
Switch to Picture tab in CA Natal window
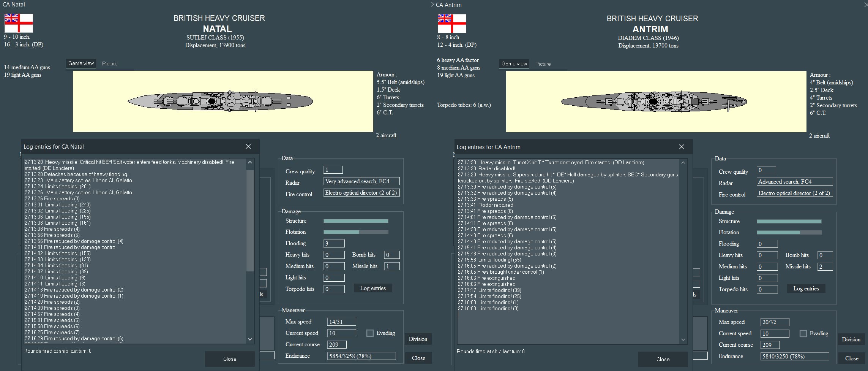coord(110,63)
